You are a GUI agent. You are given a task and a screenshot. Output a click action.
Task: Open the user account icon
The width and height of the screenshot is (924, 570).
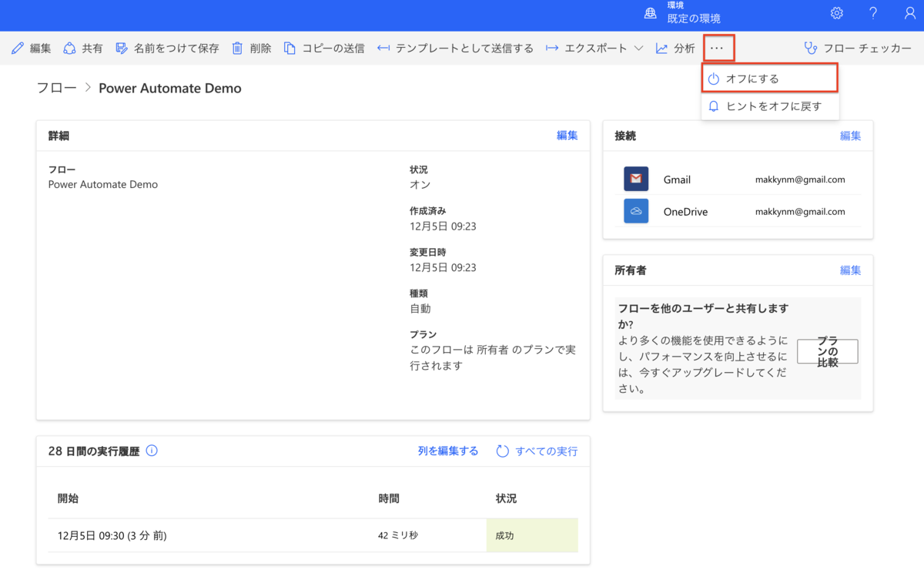tap(910, 13)
